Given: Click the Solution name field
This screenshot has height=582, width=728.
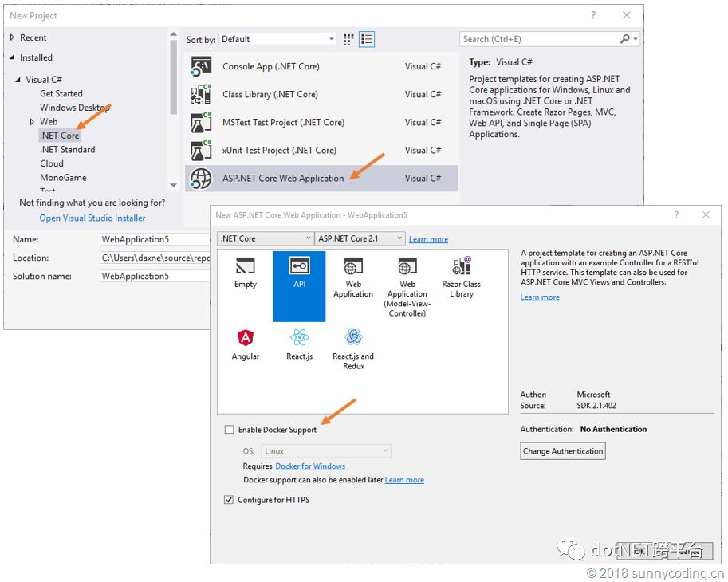Looking at the screenshot, I should pyautogui.click(x=155, y=276).
